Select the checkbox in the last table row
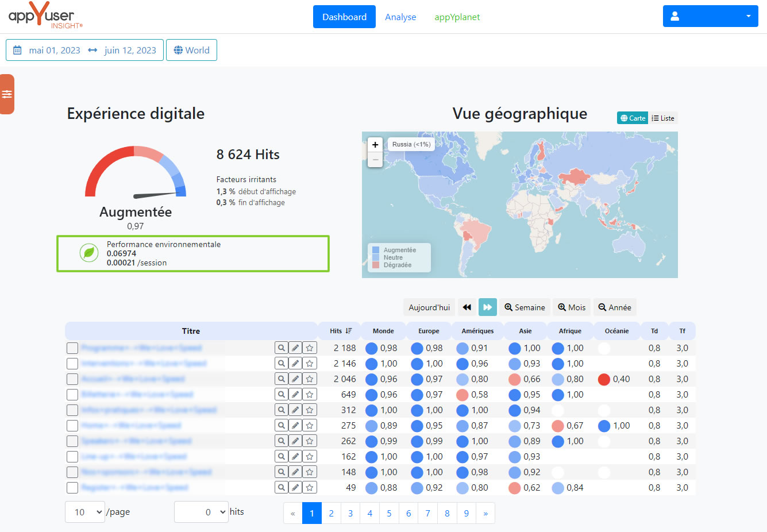The height and width of the screenshot is (532, 767). [x=72, y=488]
